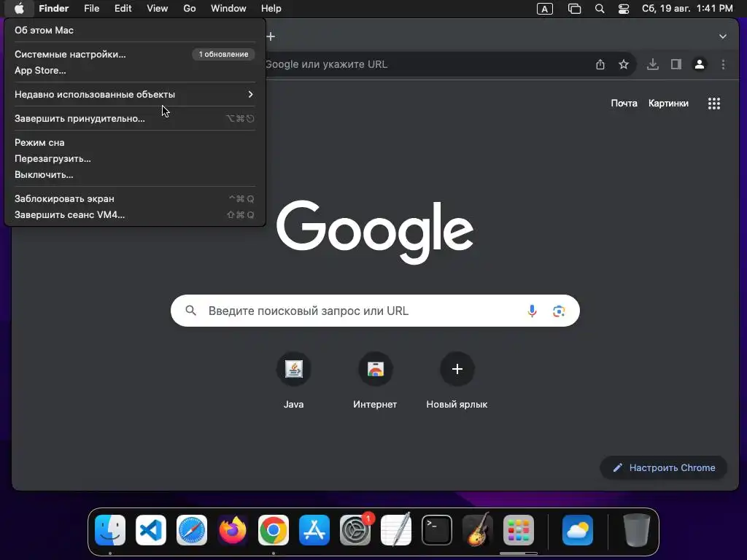Open Finder in the Dock
The width and height of the screenshot is (747, 560).
(110, 530)
